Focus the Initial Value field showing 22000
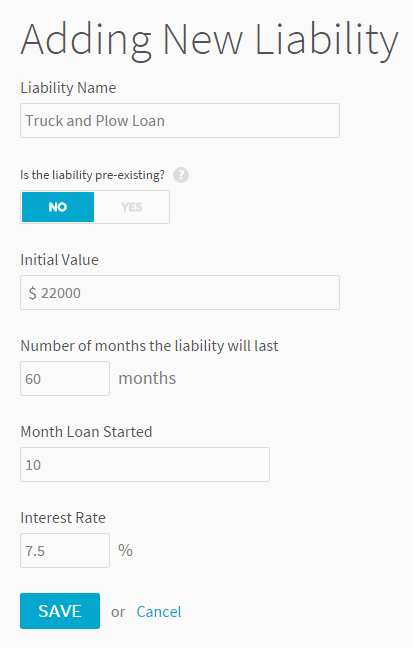Image resolution: width=413 pixels, height=648 pixels. pyautogui.click(x=180, y=293)
